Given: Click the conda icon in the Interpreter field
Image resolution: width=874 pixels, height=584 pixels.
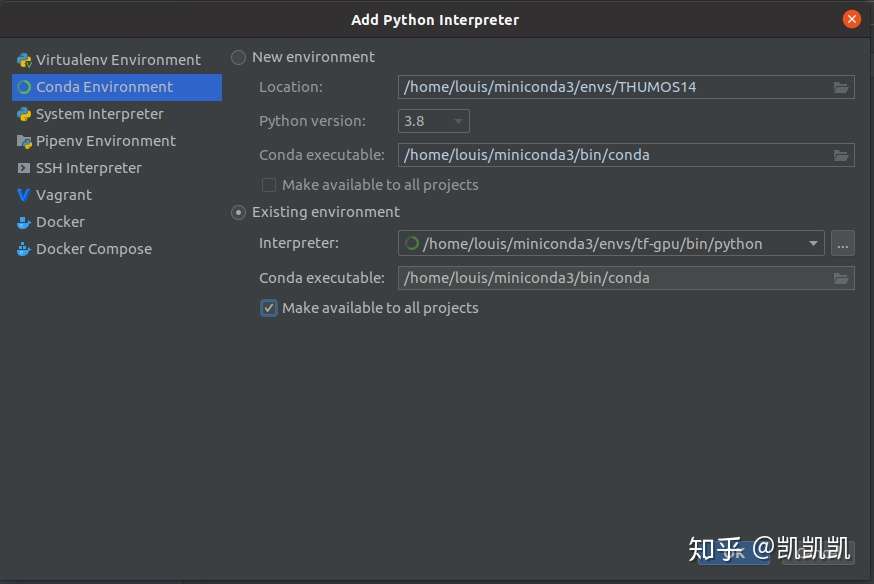Looking at the screenshot, I should tap(412, 244).
